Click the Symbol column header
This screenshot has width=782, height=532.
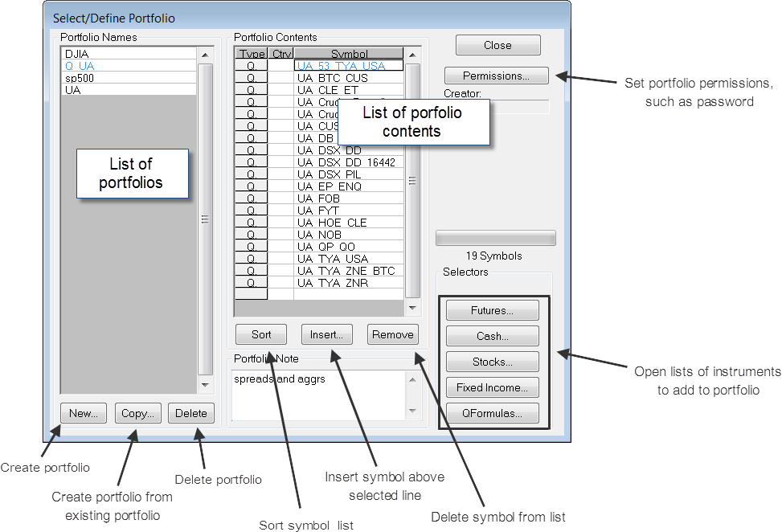348,54
